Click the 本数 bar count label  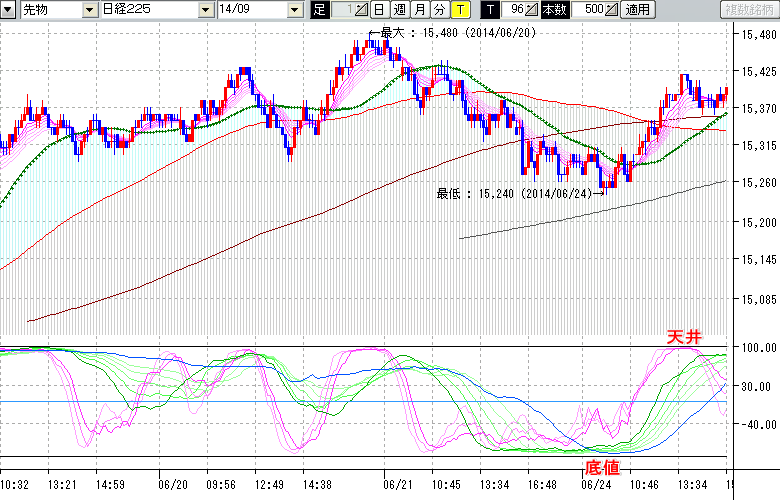point(554,10)
